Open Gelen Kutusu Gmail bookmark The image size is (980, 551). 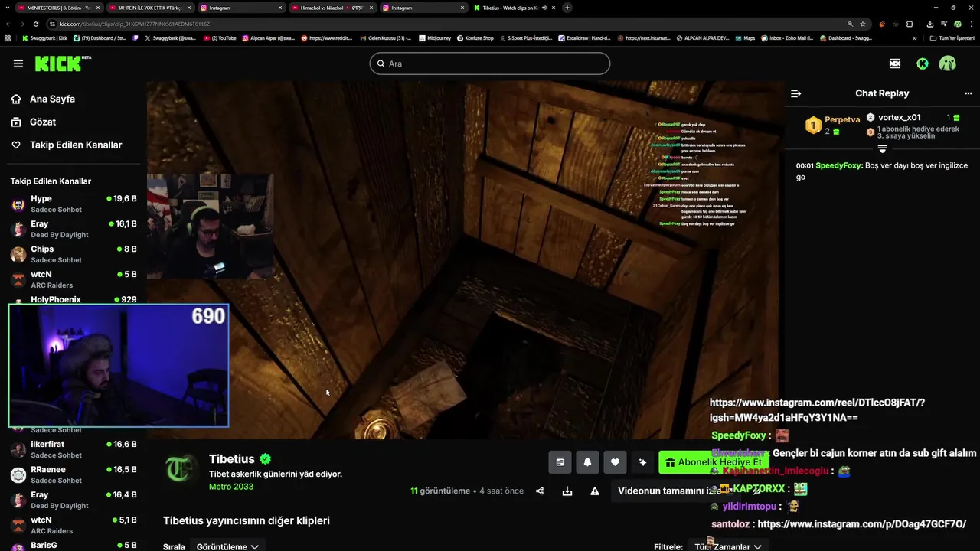pyautogui.click(x=384, y=37)
